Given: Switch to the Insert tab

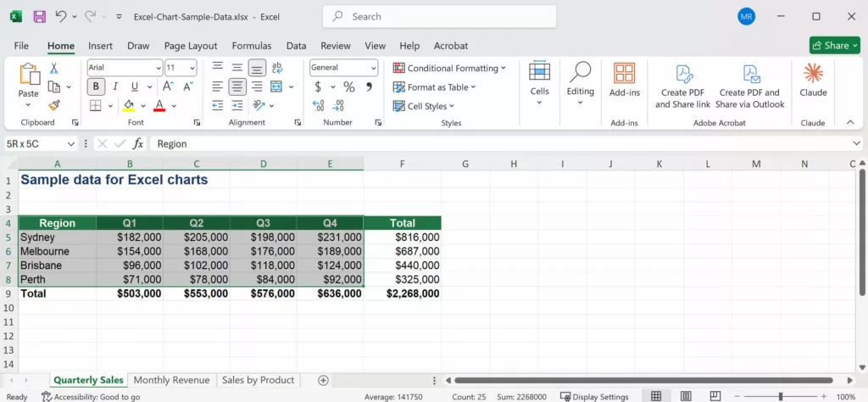Looking at the screenshot, I should [x=100, y=46].
